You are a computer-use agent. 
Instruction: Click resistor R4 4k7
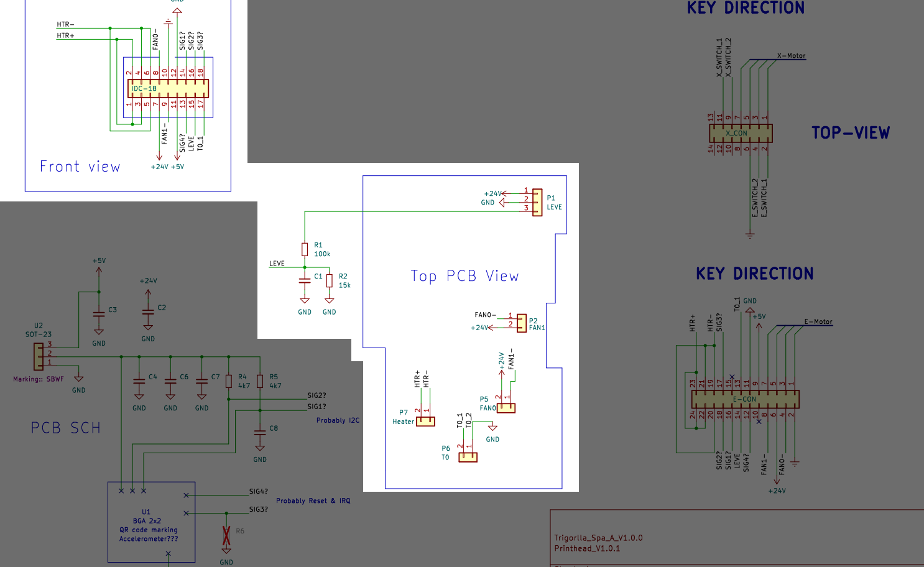(x=229, y=380)
